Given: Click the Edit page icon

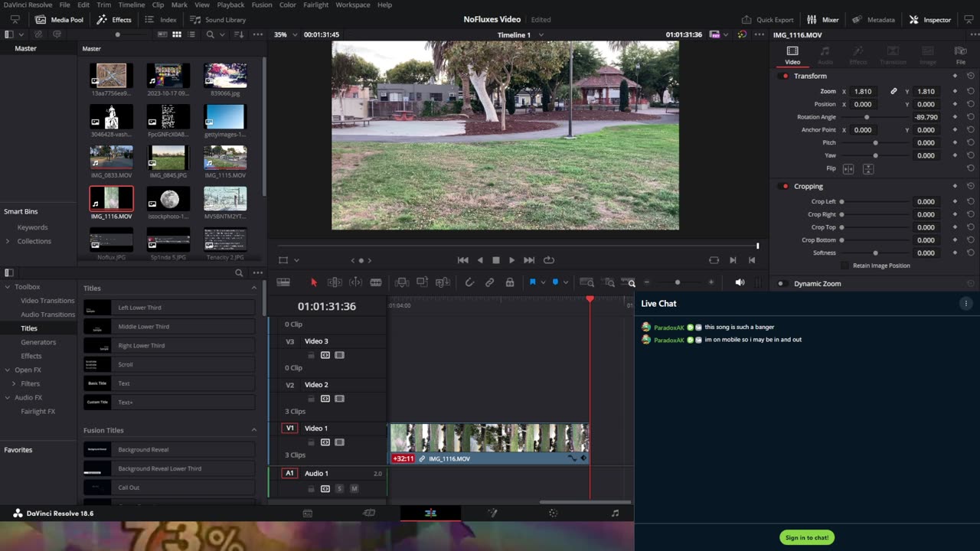Looking at the screenshot, I should click(x=430, y=513).
